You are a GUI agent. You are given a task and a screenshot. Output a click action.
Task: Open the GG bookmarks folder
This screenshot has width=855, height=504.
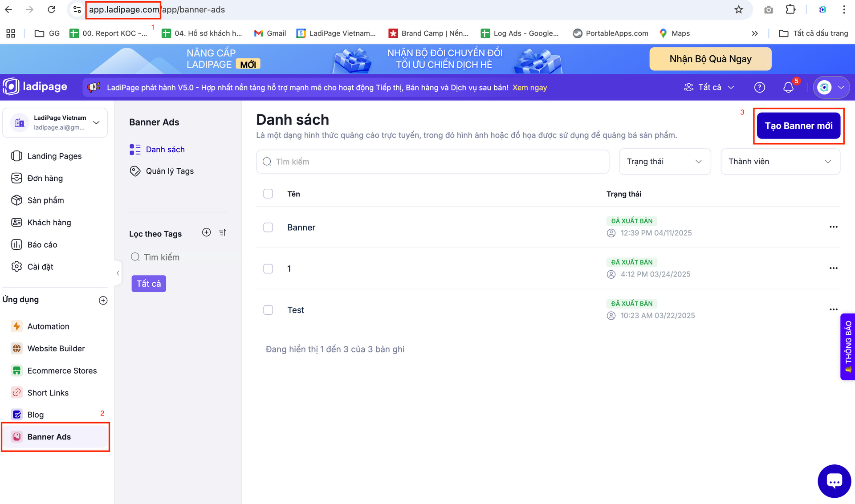pos(47,33)
